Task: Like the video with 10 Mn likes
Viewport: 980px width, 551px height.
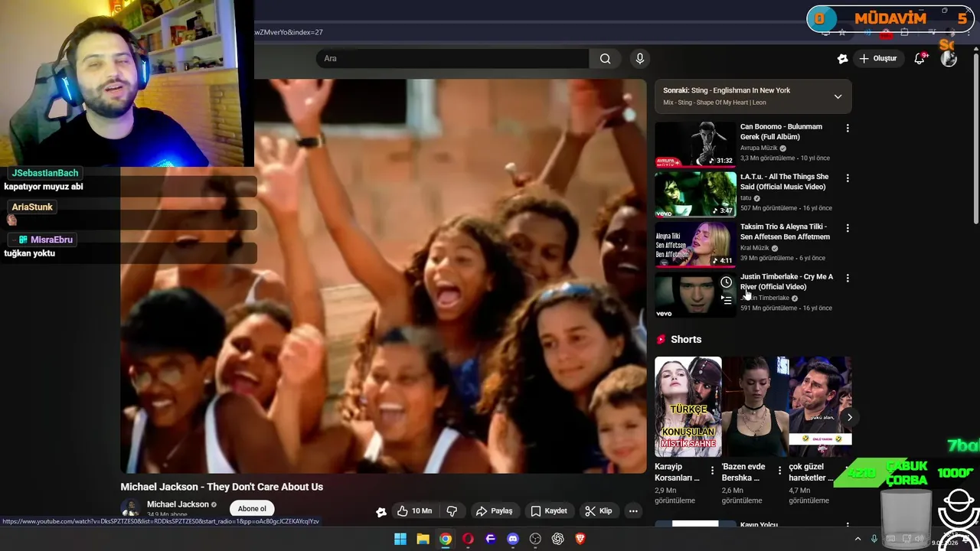Action: [414, 510]
